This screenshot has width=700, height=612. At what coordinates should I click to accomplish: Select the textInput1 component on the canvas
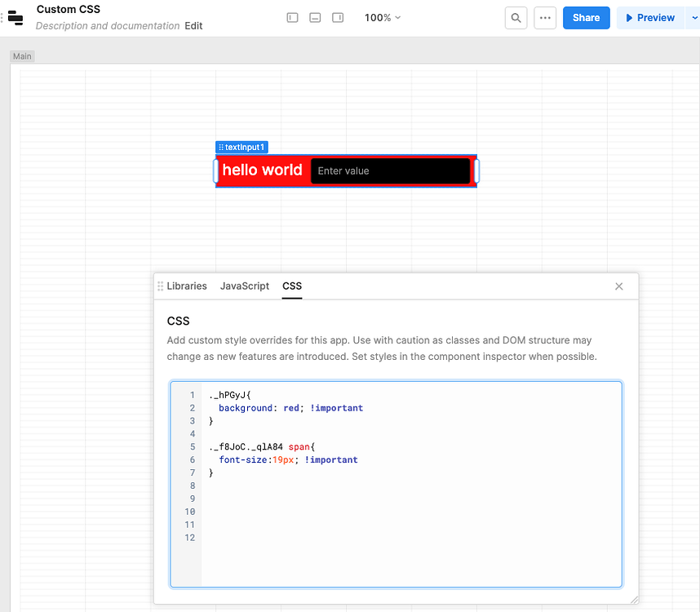click(263, 171)
